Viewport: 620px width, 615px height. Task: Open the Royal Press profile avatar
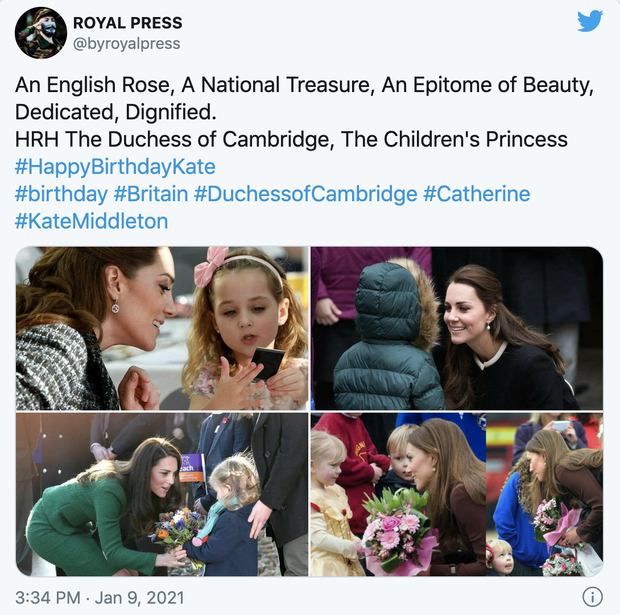point(41,33)
